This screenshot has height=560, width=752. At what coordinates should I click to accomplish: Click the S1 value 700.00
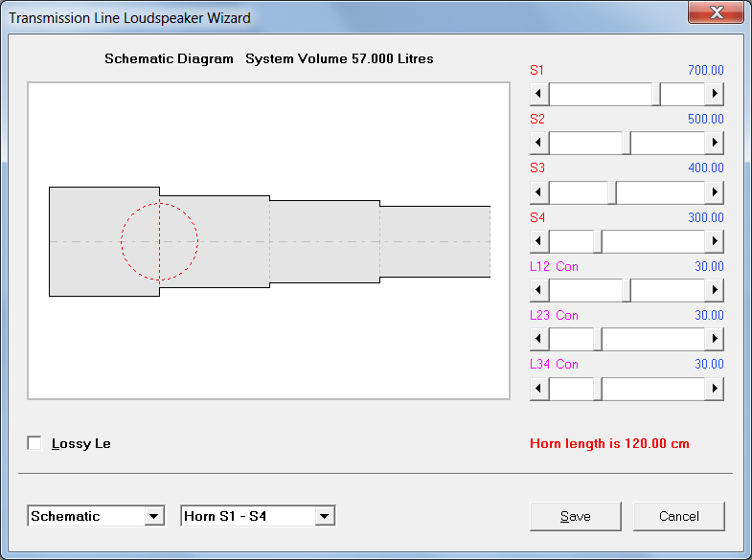click(705, 70)
